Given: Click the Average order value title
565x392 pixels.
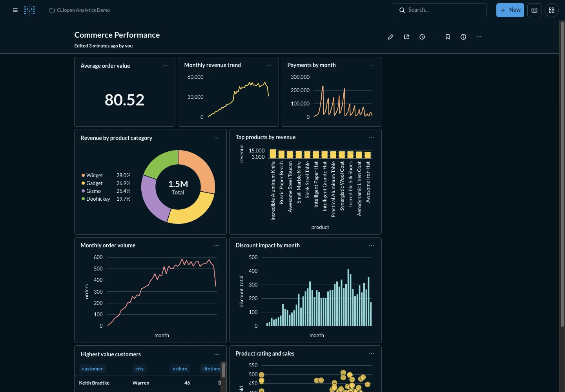Looking at the screenshot, I should click(105, 66).
